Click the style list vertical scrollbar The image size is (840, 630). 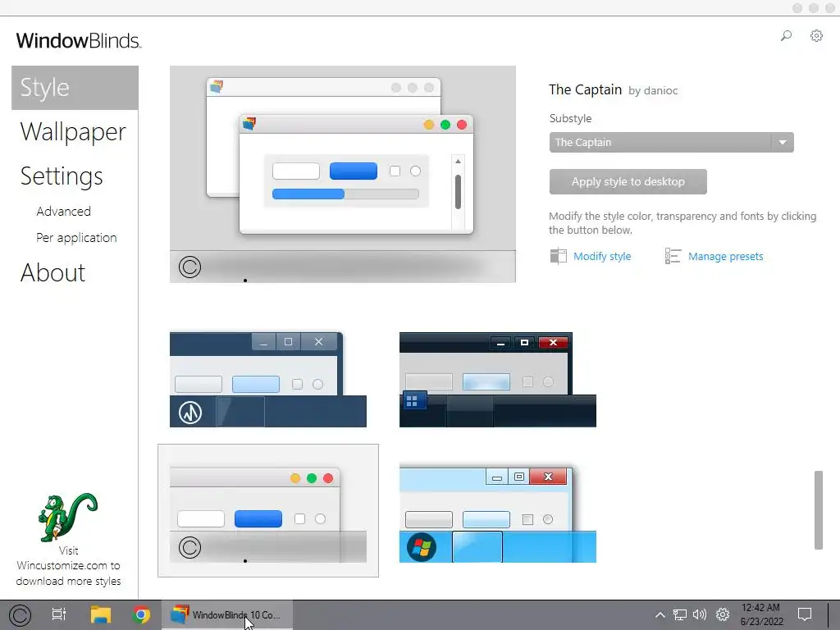(x=819, y=510)
